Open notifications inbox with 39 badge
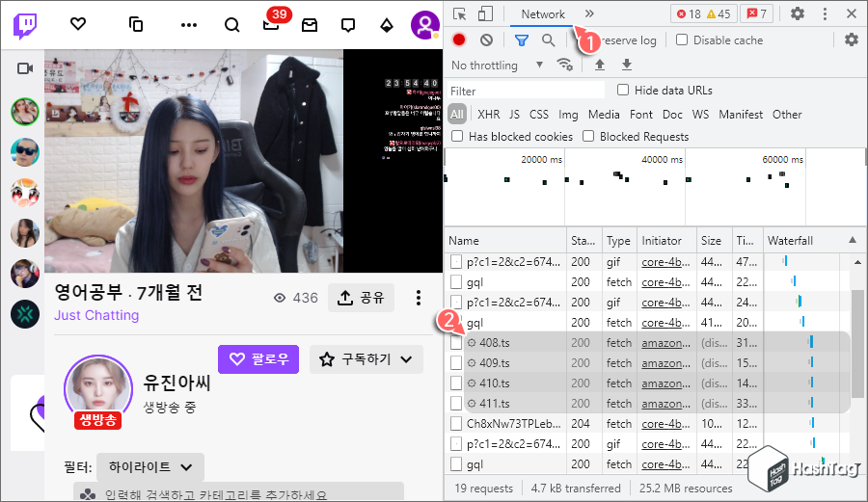Image resolution: width=868 pixels, height=502 pixels. 271,24
